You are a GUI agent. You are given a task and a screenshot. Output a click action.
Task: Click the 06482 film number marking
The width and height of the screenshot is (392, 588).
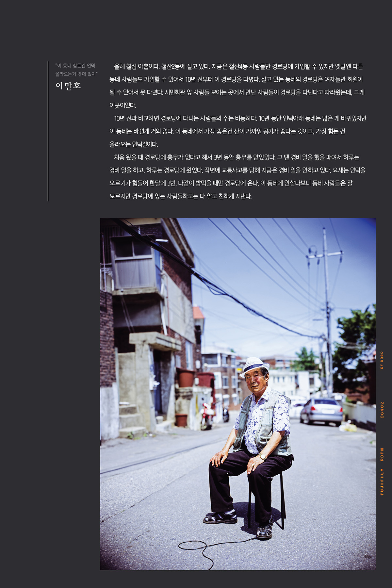(x=382, y=410)
